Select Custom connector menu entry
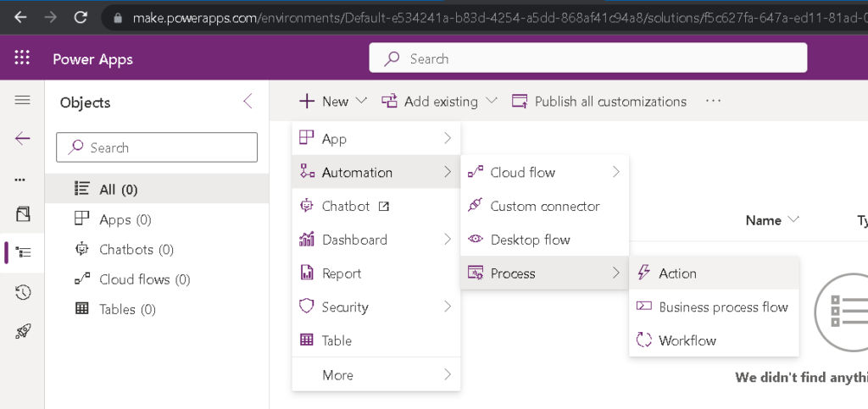This screenshot has width=868, height=409. [545, 206]
